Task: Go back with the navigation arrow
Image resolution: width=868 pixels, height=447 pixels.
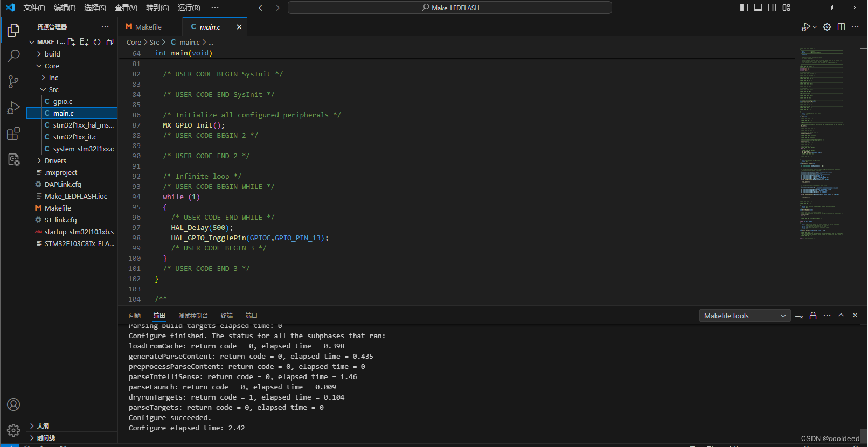Action: pyautogui.click(x=262, y=8)
